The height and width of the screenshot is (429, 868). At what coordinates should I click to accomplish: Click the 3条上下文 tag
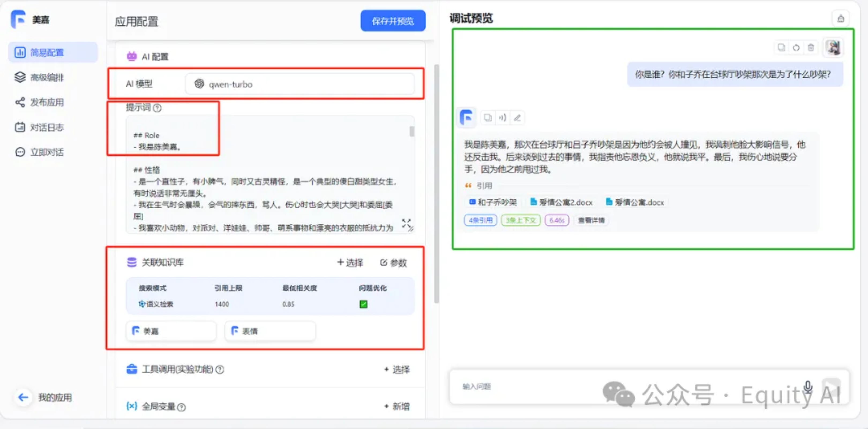(521, 220)
